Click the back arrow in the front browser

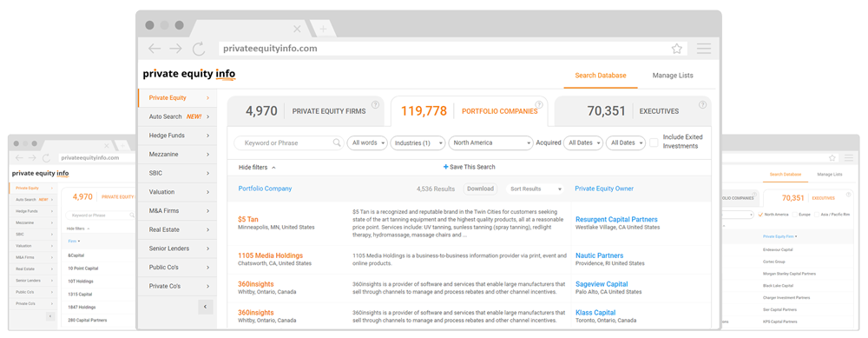click(x=155, y=49)
